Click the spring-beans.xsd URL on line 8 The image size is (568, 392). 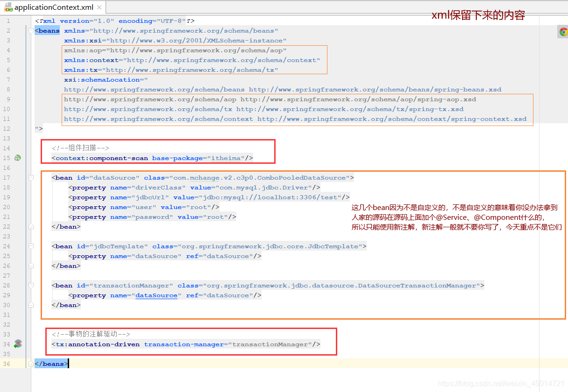pyautogui.click(x=375, y=90)
